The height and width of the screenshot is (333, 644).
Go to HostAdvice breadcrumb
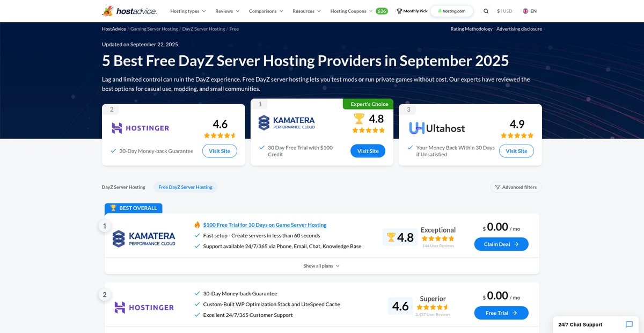(x=114, y=29)
